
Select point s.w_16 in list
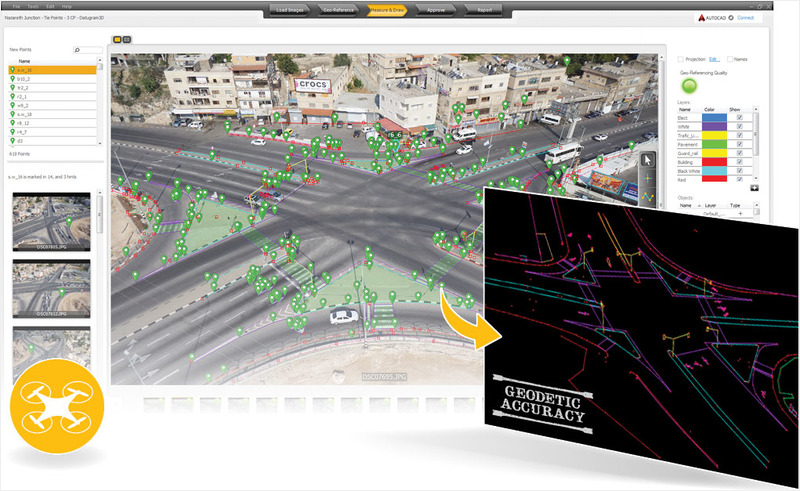(52, 70)
